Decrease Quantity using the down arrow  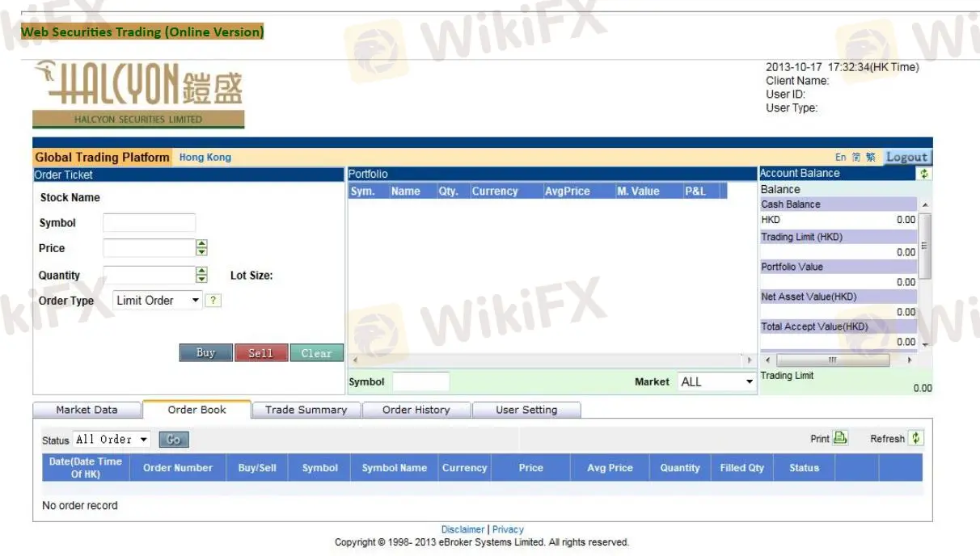(x=200, y=278)
